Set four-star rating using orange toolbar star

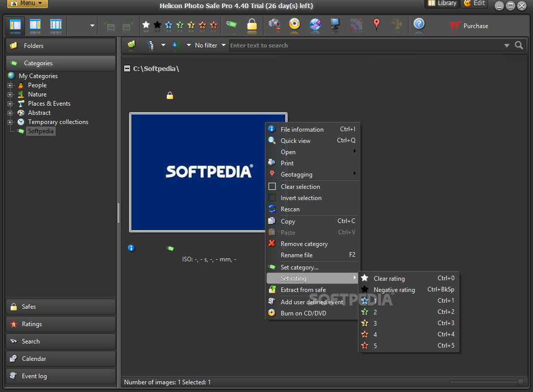202,25
